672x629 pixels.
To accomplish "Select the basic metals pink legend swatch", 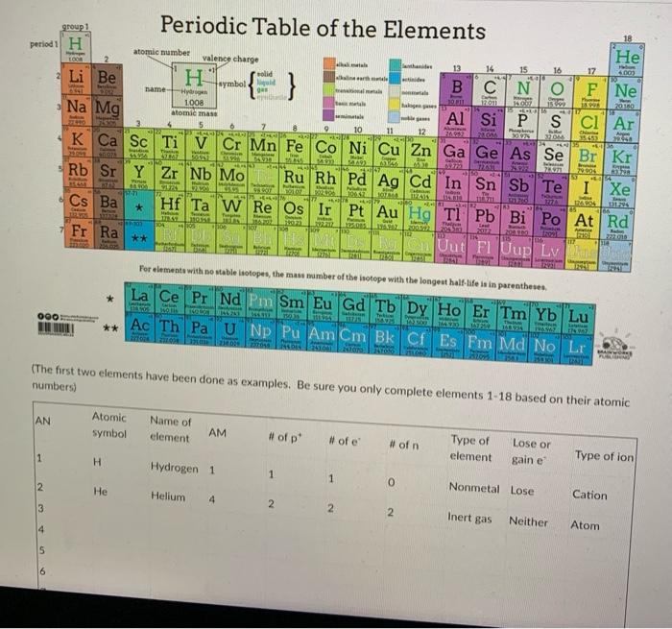I will [328, 103].
